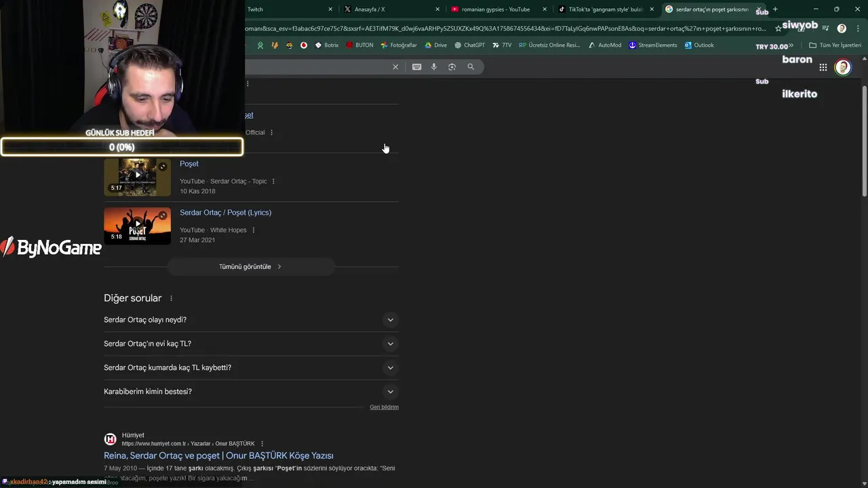Image resolution: width=868 pixels, height=488 pixels.
Task: Open more options for Poşet Topic video
Action: pos(274,181)
